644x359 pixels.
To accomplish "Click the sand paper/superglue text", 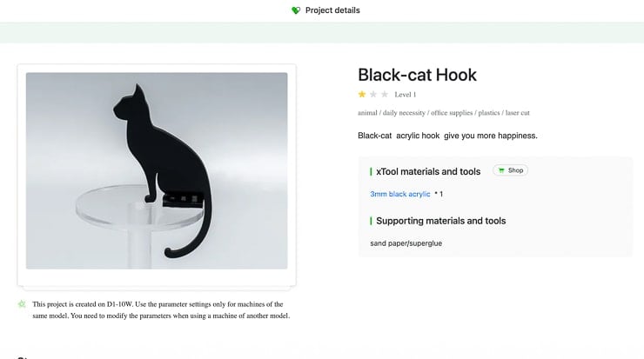I will pyautogui.click(x=406, y=243).
